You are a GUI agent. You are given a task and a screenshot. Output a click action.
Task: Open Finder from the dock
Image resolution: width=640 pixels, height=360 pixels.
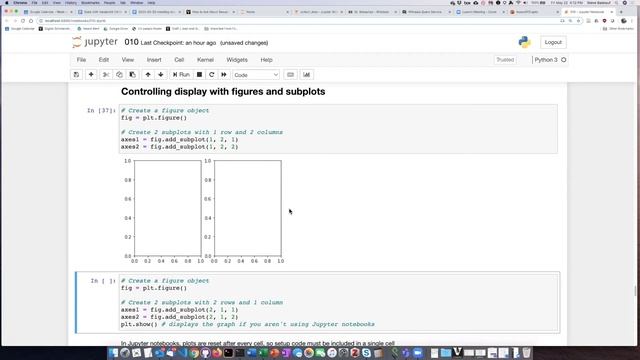click(x=113, y=353)
